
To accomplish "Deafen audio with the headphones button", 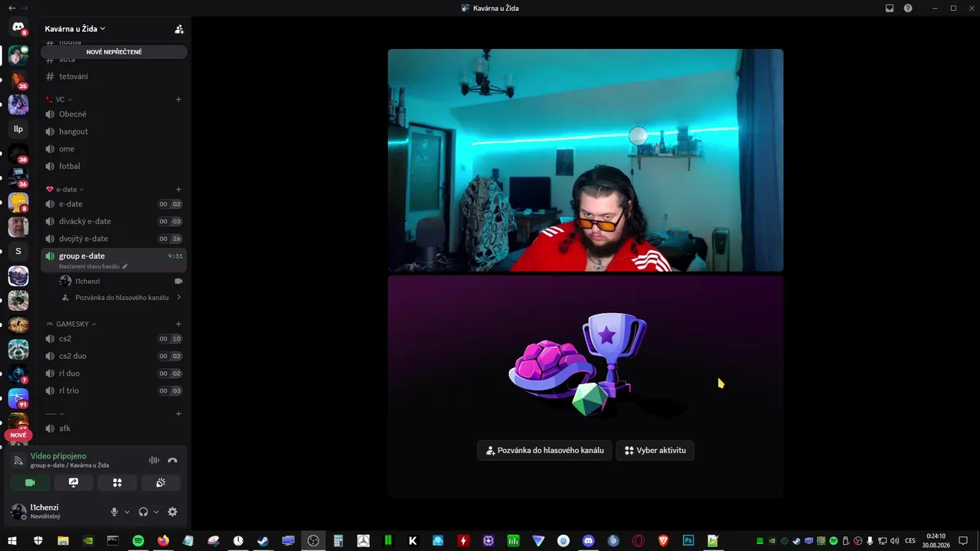I will (143, 512).
